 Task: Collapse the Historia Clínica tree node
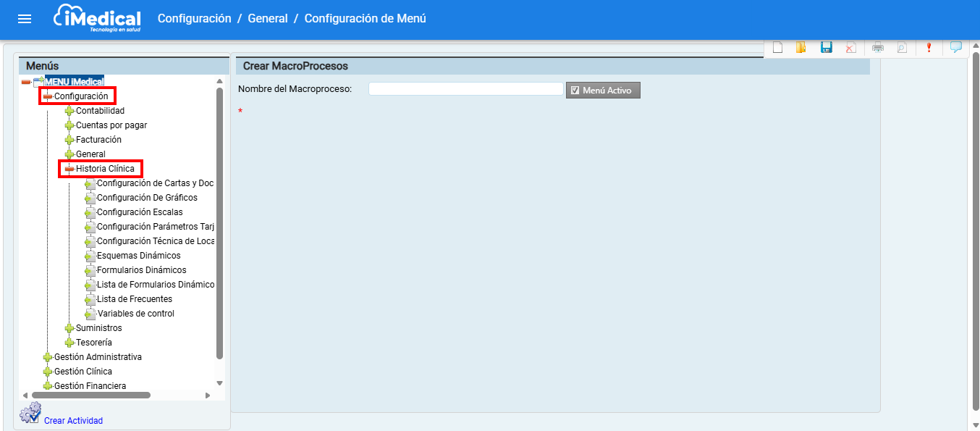tap(69, 169)
